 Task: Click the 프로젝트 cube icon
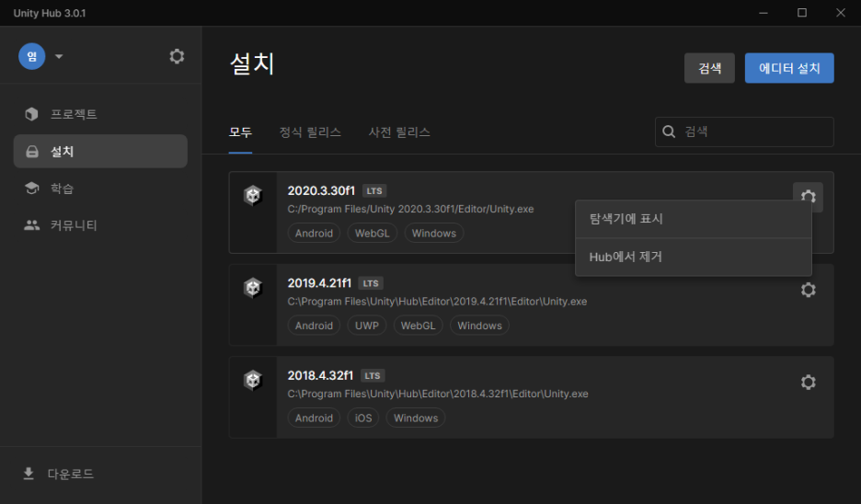[x=32, y=114]
